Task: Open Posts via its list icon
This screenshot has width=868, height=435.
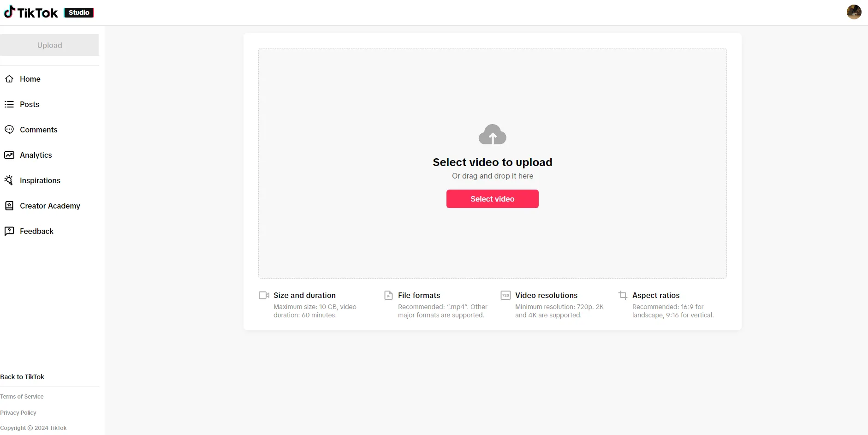Action: [x=10, y=104]
